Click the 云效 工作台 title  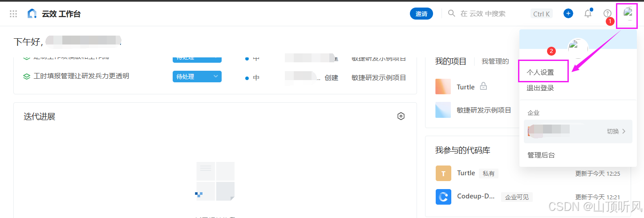[61, 14]
